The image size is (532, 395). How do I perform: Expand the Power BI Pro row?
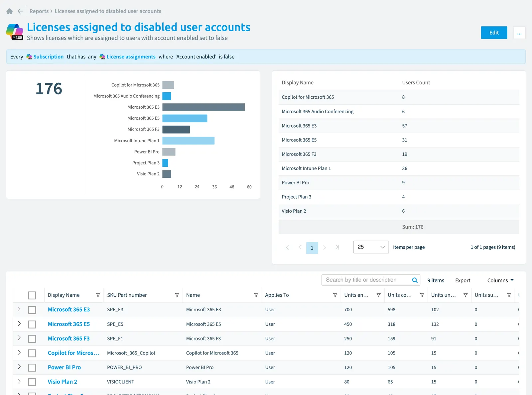(x=19, y=367)
